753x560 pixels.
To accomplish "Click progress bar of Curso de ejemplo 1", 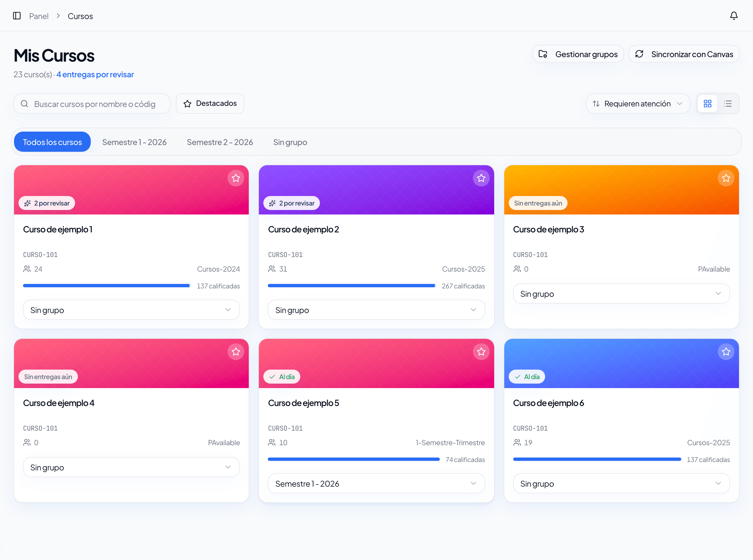I will pyautogui.click(x=107, y=286).
